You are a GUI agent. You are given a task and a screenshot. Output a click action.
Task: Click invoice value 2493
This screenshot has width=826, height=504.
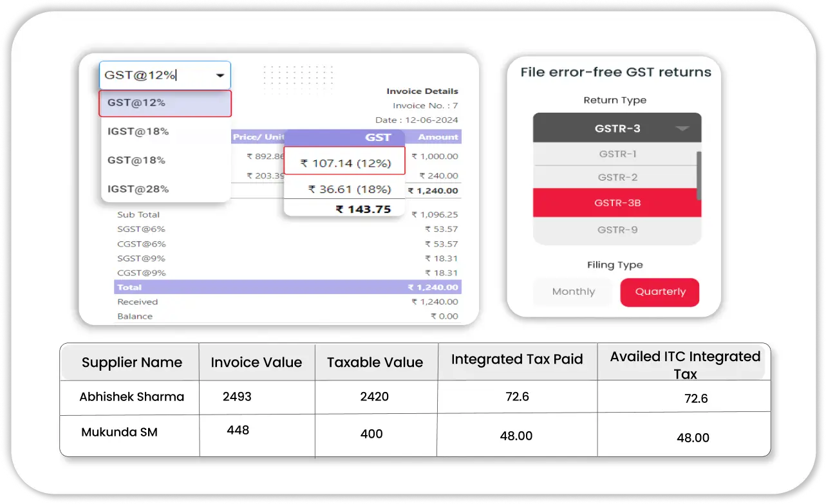(x=237, y=397)
